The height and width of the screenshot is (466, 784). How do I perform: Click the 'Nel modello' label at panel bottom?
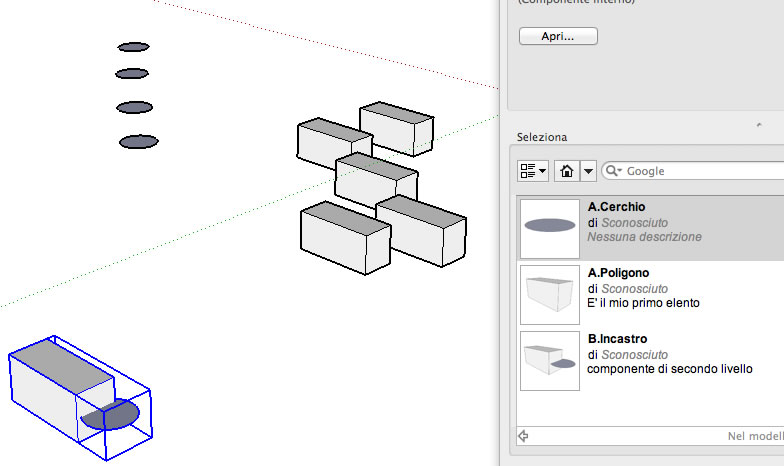click(753, 436)
